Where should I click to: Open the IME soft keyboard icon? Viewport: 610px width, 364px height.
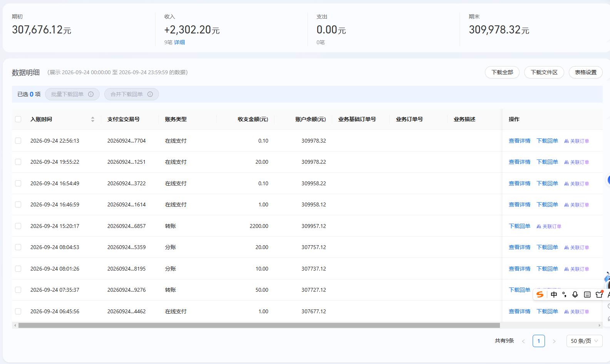[587, 294]
